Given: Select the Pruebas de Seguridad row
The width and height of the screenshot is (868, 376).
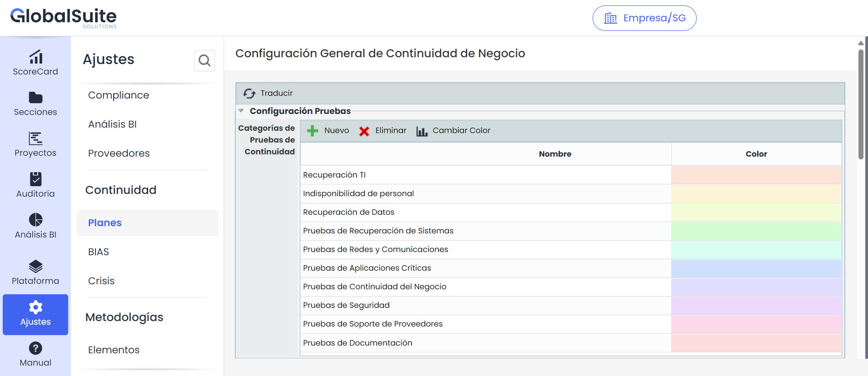Looking at the screenshot, I should point(485,306).
